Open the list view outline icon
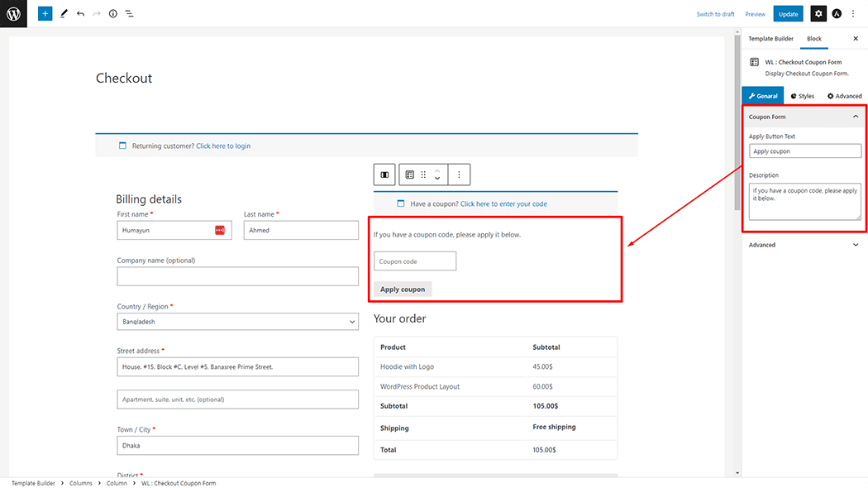The height and width of the screenshot is (488, 868). click(130, 14)
